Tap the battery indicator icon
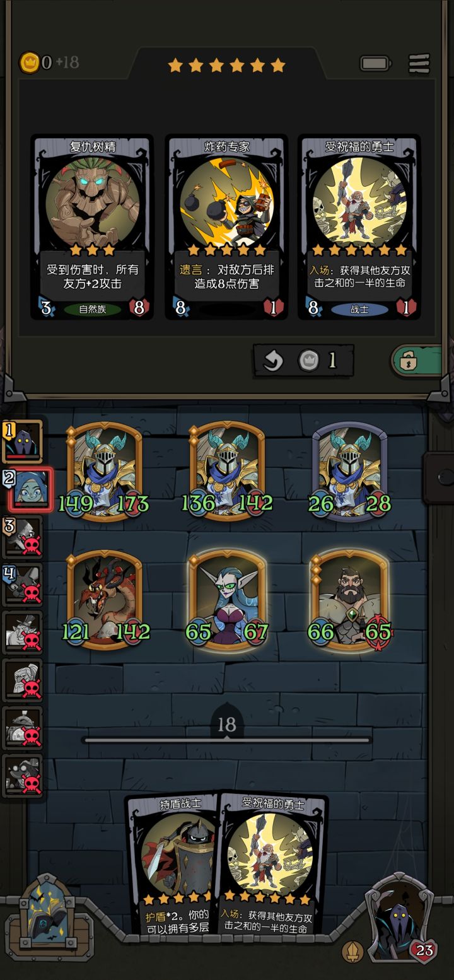The height and width of the screenshot is (980, 454). point(375,63)
